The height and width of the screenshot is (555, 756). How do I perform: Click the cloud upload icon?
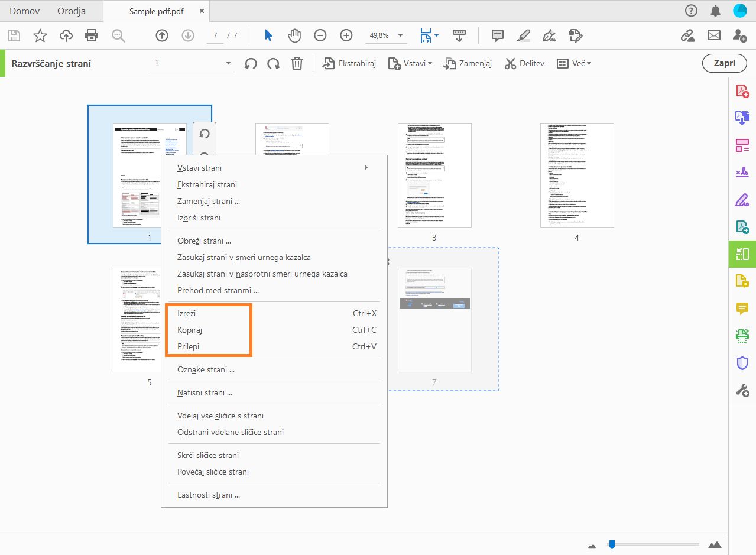(66, 36)
